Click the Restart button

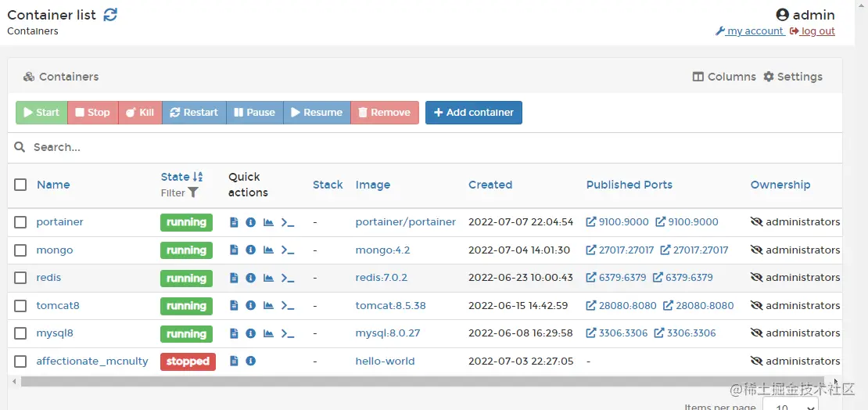coord(194,113)
